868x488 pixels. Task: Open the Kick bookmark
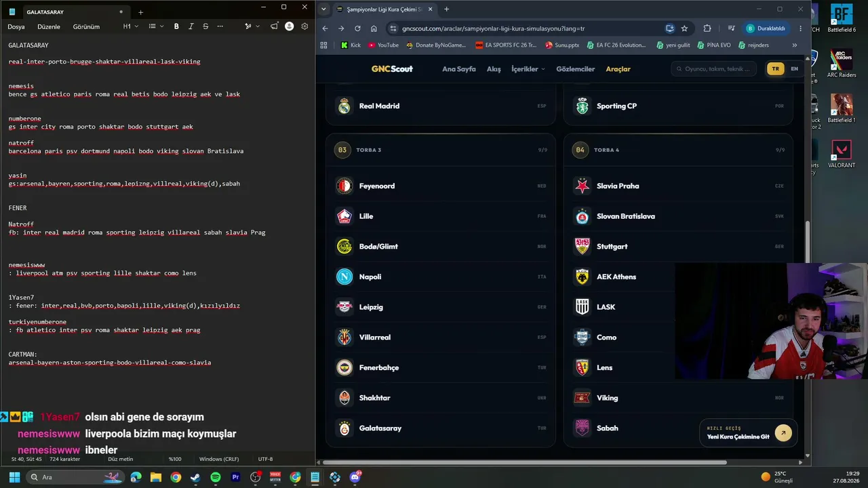coord(351,45)
